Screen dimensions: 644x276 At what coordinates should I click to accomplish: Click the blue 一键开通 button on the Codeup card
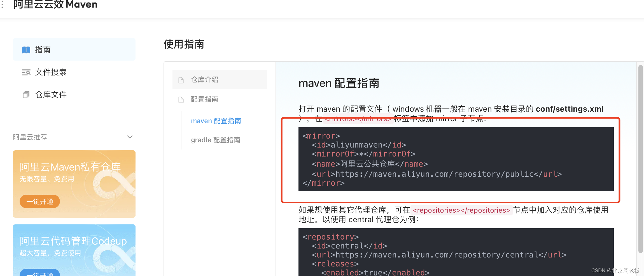pyautogui.click(x=40, y=273)
